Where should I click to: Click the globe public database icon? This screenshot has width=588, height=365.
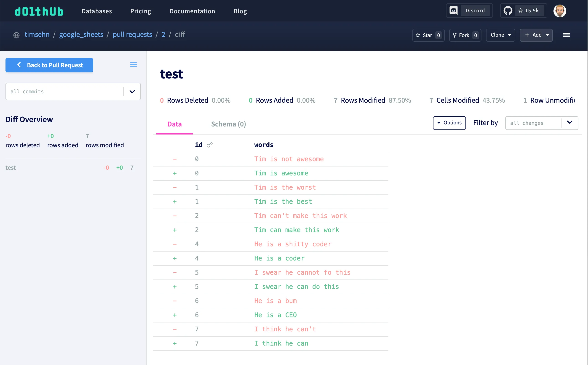click(16, 35)
